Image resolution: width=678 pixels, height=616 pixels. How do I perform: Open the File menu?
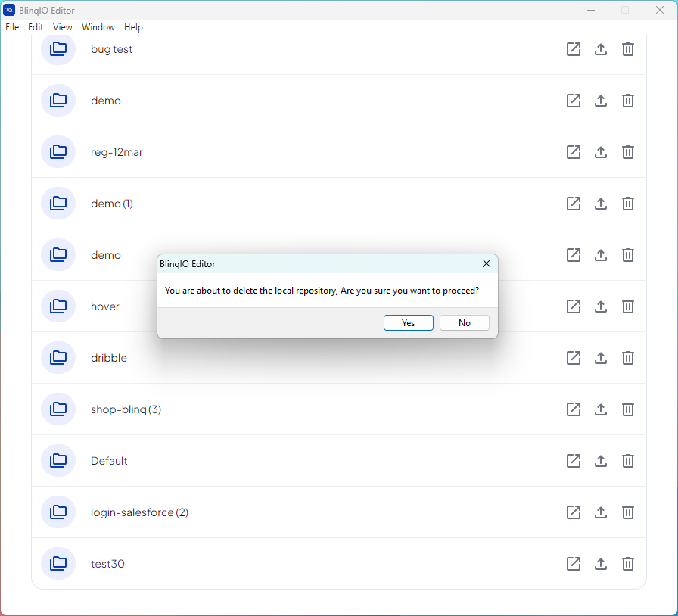(x=12, y=27)
